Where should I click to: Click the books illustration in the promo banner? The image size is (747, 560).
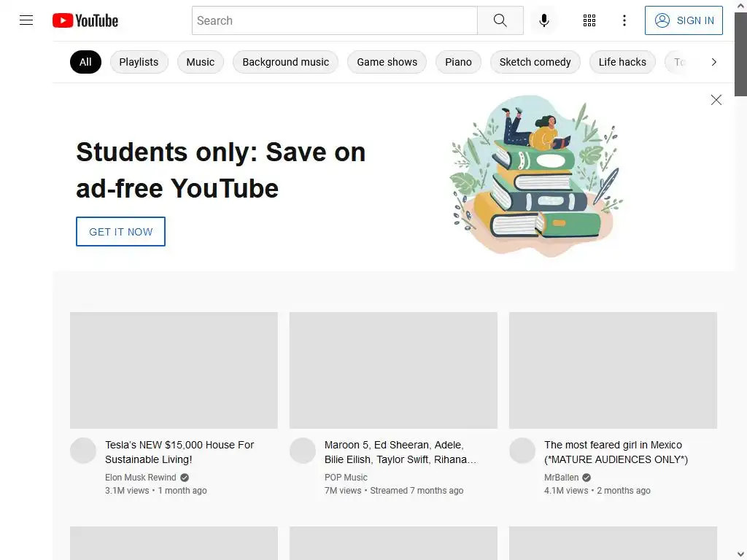tap(536, 176)
